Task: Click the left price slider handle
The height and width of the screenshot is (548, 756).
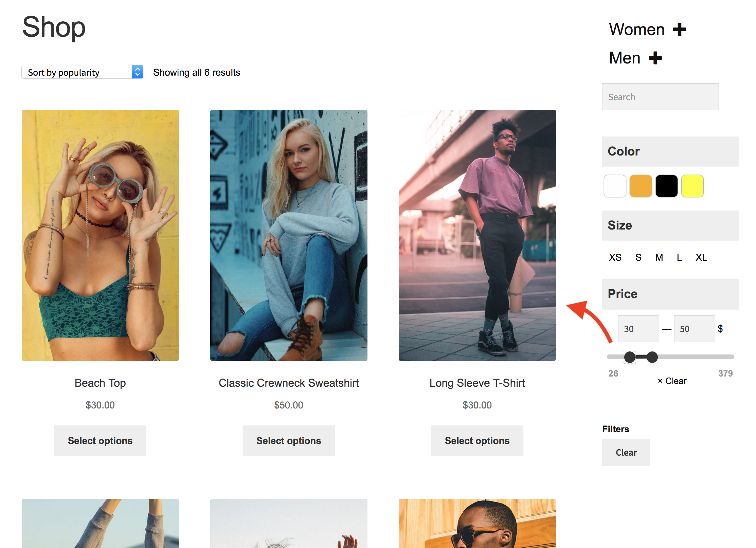Action: click(630, 357)
